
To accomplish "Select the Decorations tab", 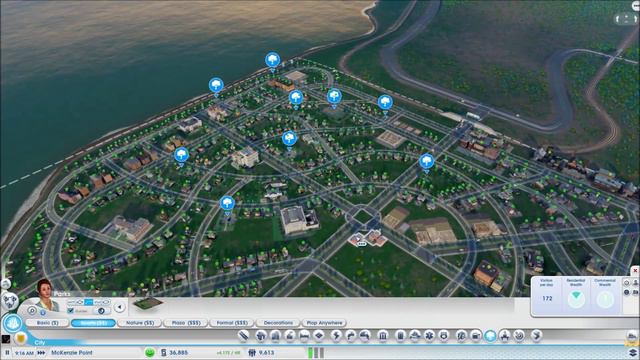I will 278,323.
